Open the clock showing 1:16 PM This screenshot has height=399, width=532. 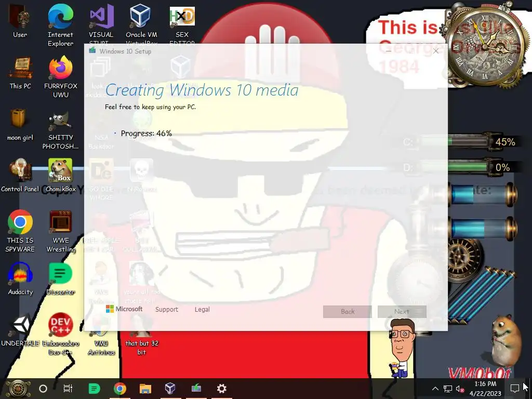click(485, 389)
